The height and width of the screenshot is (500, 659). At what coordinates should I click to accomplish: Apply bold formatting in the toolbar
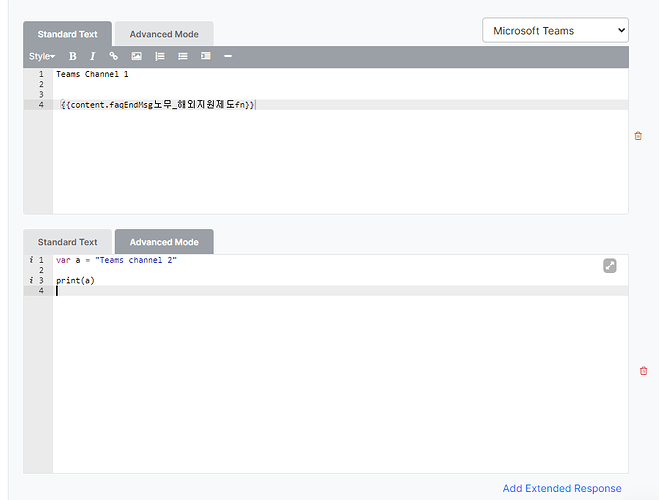click(73, 56)
